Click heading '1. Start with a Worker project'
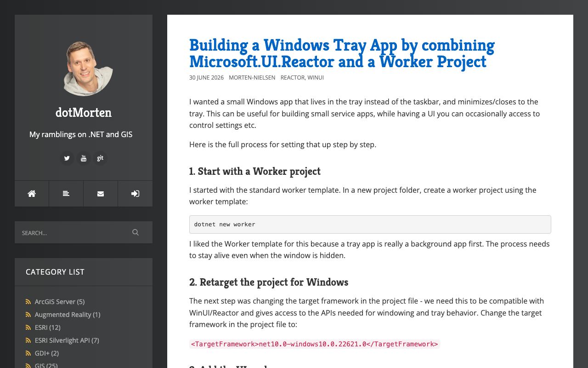The image size is (588, 368). coord(255,172)
